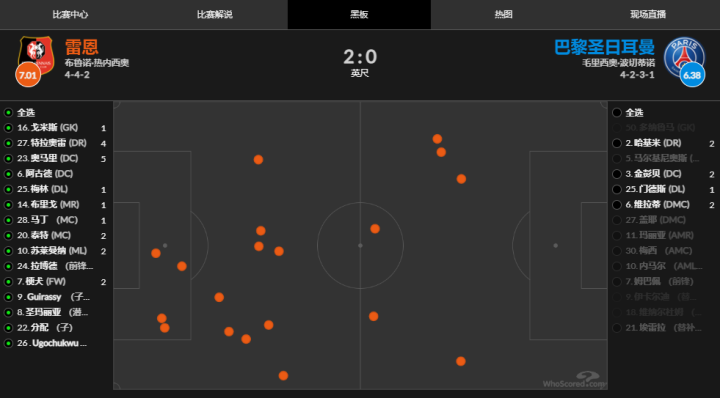Toggle the left 全选 select-all radio
Viewport: 720px width, 398px height.
click(8, 112)
